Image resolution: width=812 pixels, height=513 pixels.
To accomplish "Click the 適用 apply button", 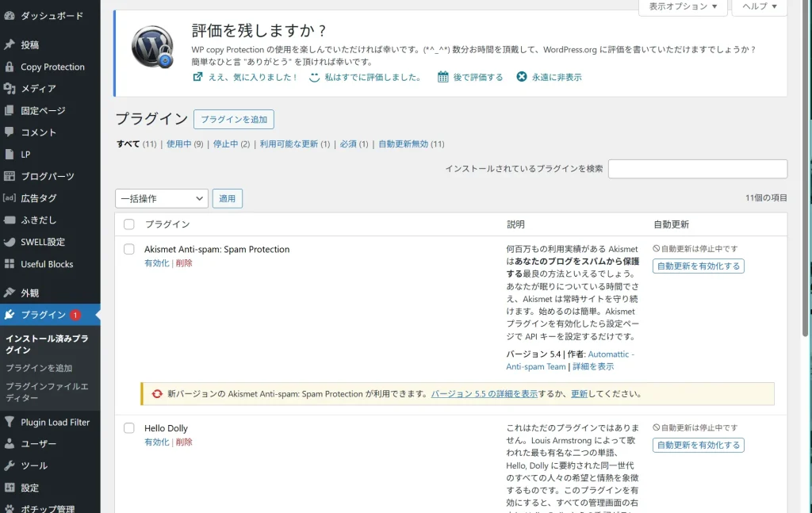I will pyautogui.click(x=228, y=198).
